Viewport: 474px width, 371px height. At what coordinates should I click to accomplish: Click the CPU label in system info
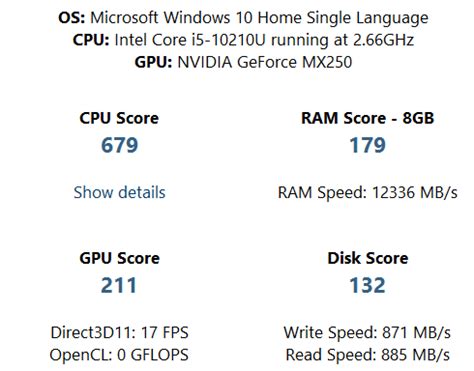click(91, 40)
